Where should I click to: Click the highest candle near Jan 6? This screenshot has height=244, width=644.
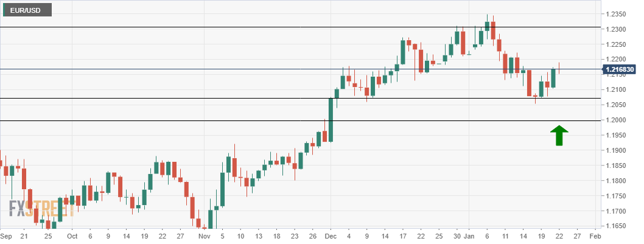click(x=487, y=26)
